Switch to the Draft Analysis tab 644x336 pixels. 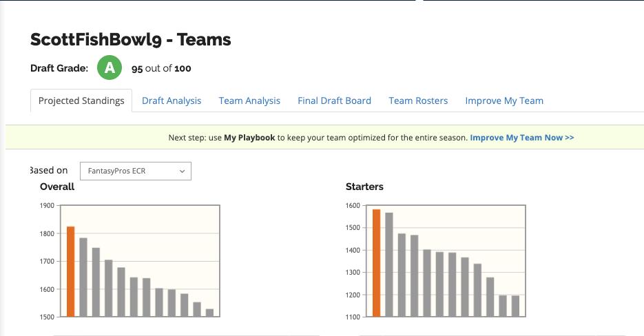point(172,101)
